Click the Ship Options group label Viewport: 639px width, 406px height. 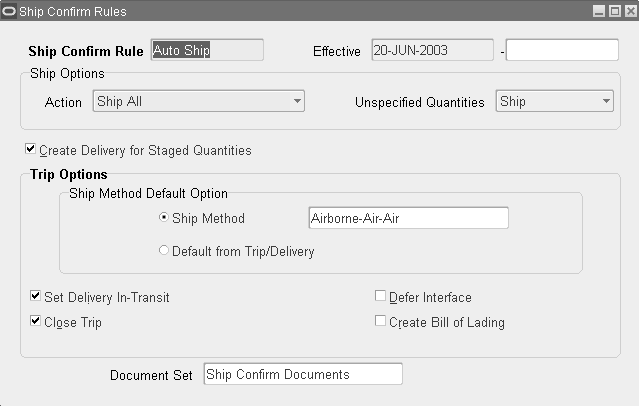[67, 74]
